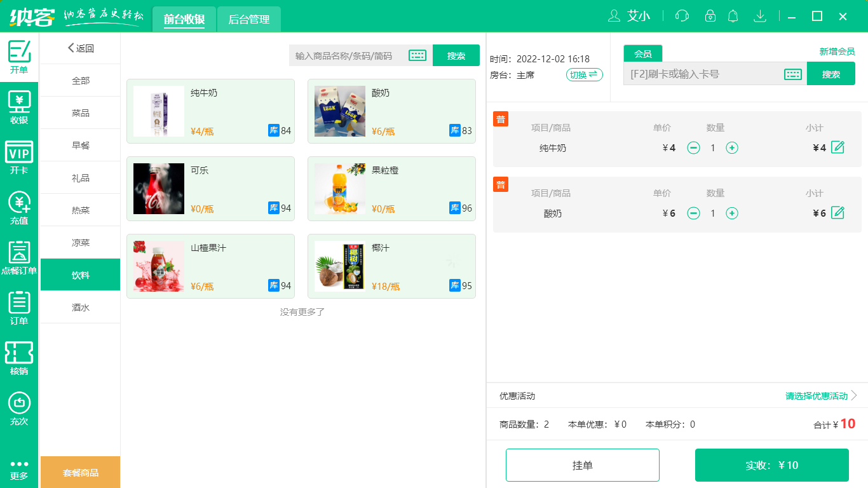The width and height of the screenshot is (868, 488).
Task: Open on-screen keyboard for card number field
Action: 793,74
